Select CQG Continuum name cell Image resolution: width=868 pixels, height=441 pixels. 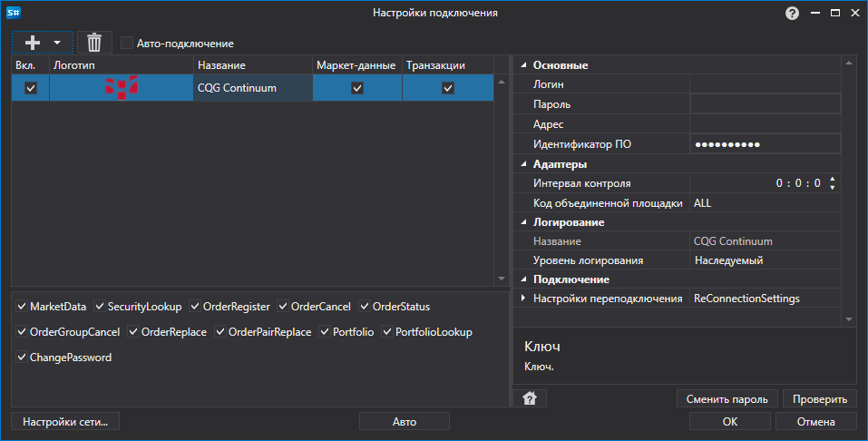pyautogui.click(x=253, y=87)
